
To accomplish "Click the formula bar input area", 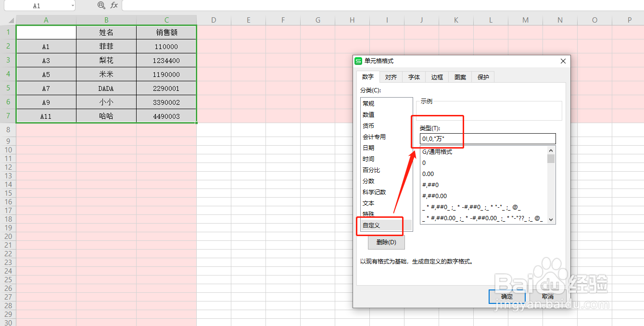I will 382,5.
